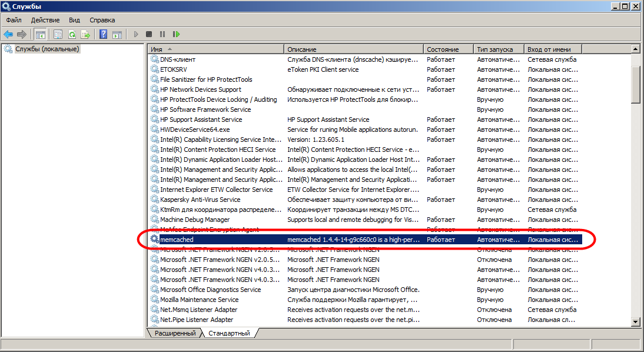Open the Вид menu
644x352 pixels.
click(74, 20)
